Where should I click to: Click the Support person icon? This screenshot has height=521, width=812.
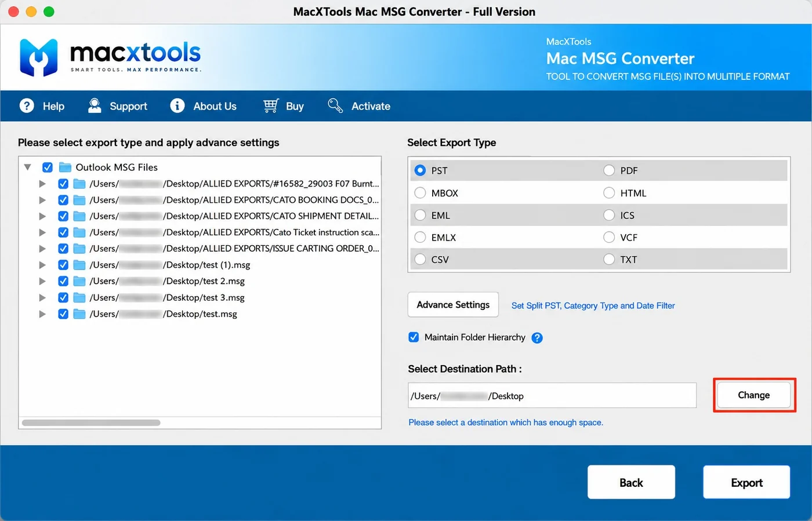pyautogui.click(x=95, y=105)
